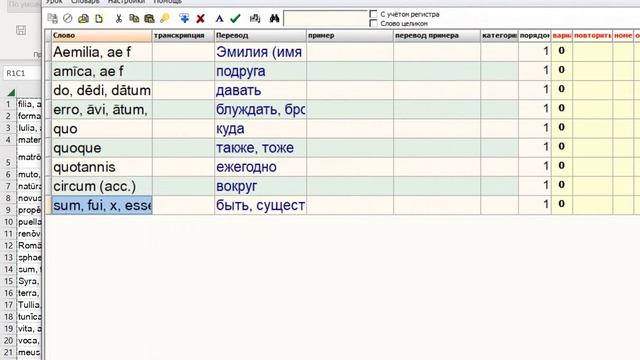640x360 pixels.
Task: Click the Перевод column header
Action: pos(260,36)
